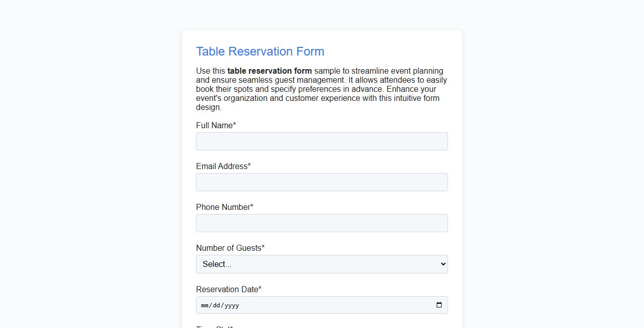
Task: Click the Email Address label
Action: point(223,166)
